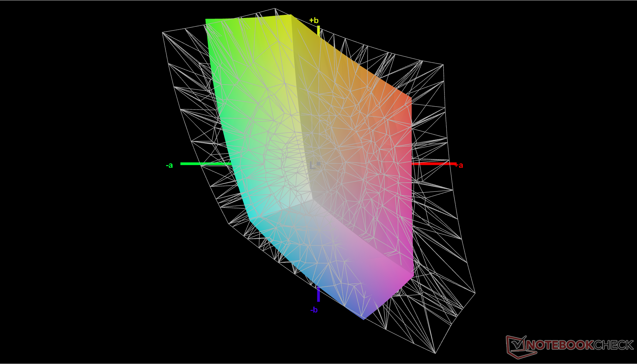This screenshot has width=637, height=364.
Task: Click the word CHECK in the watermark
Action: click(x=614, y=345)
